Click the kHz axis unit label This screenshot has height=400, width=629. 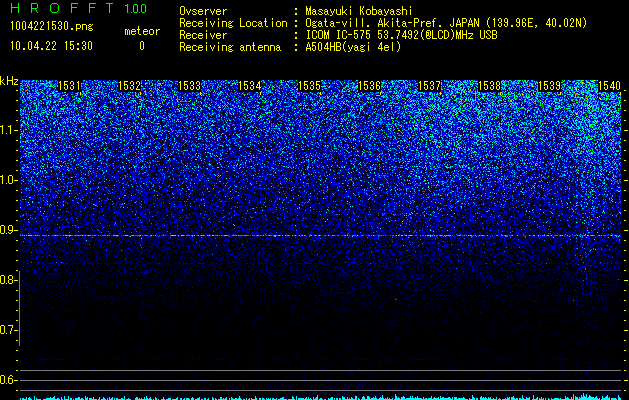[x=9, y=81]
